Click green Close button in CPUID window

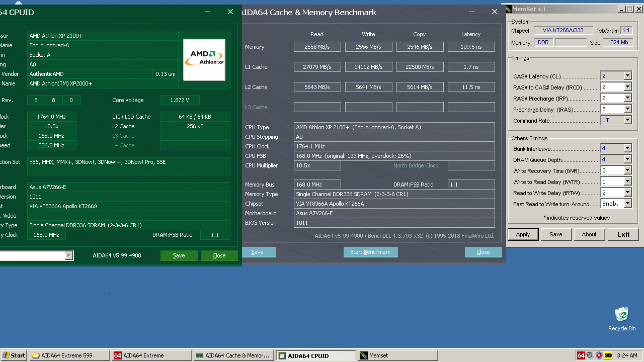[219, 255]
